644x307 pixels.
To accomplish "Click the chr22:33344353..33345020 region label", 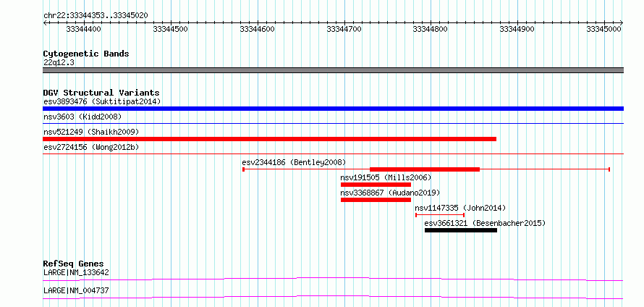I will [96, 16].
